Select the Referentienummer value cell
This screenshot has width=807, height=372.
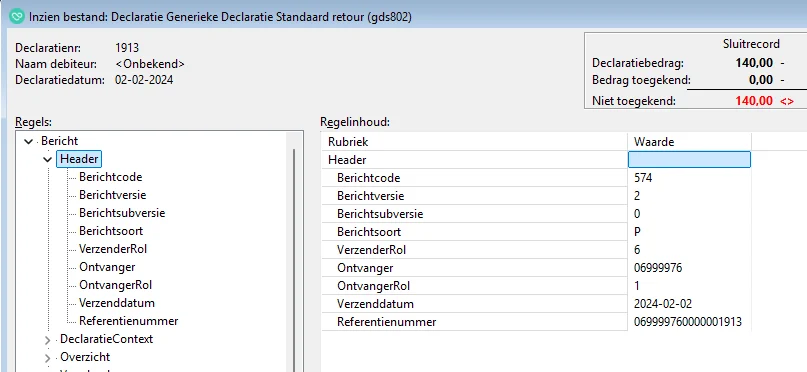tap(690, 322)
